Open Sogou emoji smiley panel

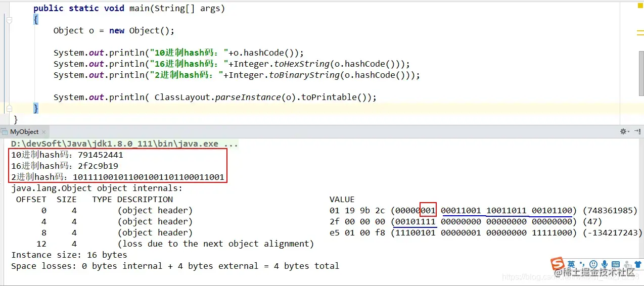[593, 264]
